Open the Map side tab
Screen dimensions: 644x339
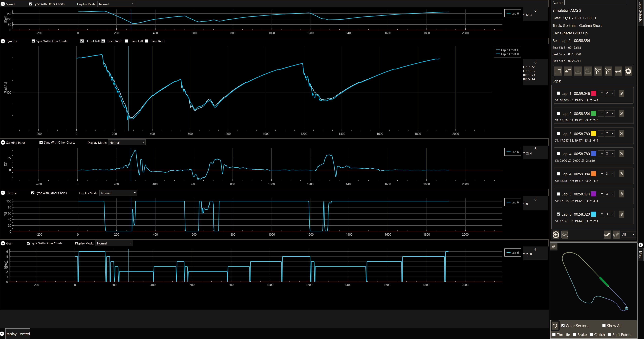[x=640, y=255]
